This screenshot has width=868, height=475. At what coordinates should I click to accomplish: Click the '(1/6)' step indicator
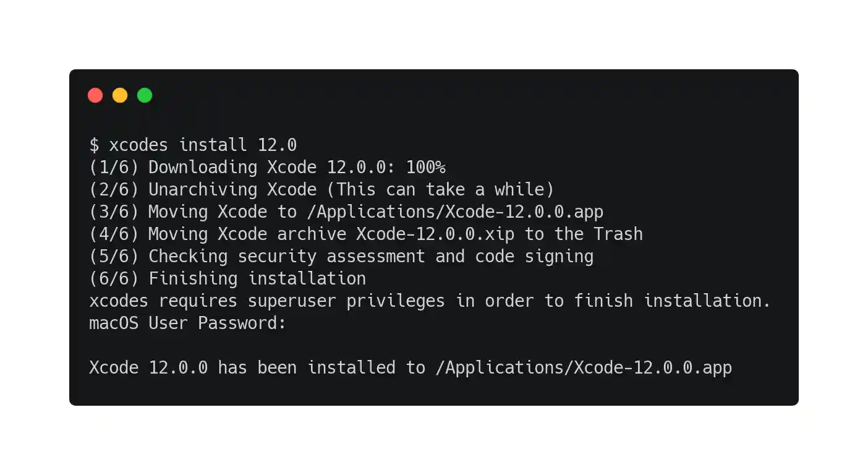pyautogui.click(x=114, y=168)
